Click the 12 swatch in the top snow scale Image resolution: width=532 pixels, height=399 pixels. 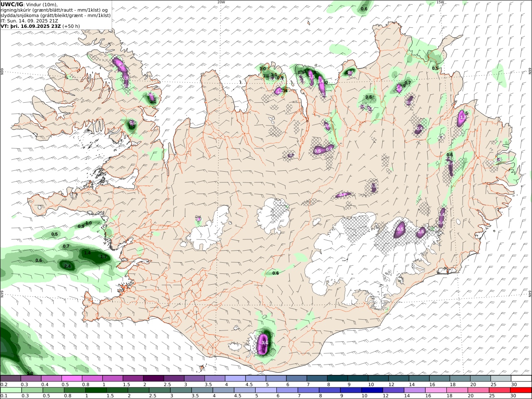click(x=399, y=379)
